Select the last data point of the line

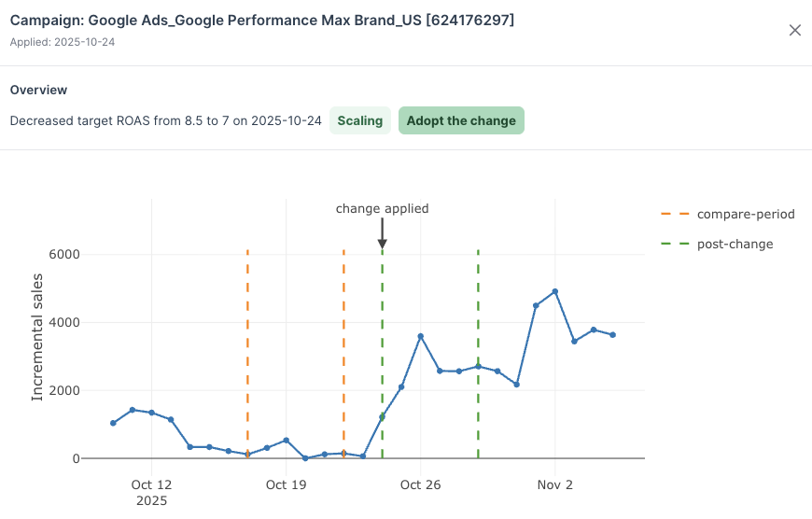pos(613,335)
